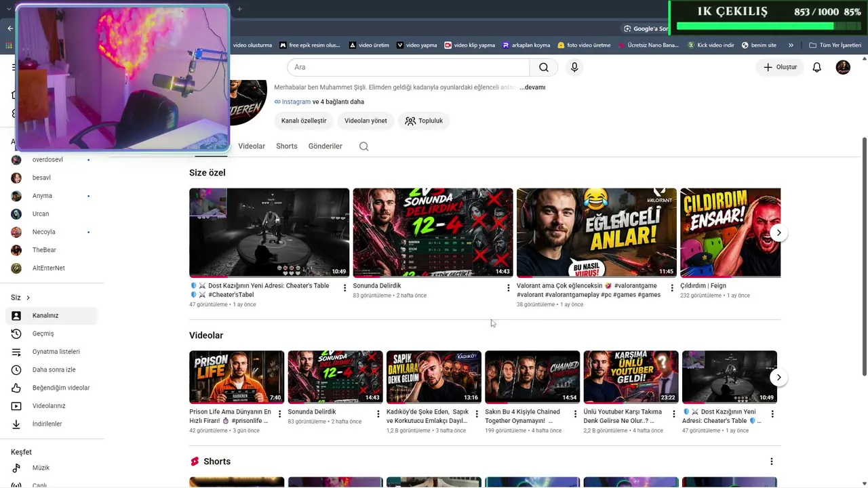Start voice search with the microphone
The image size is (868, 488).
point(574,67)
